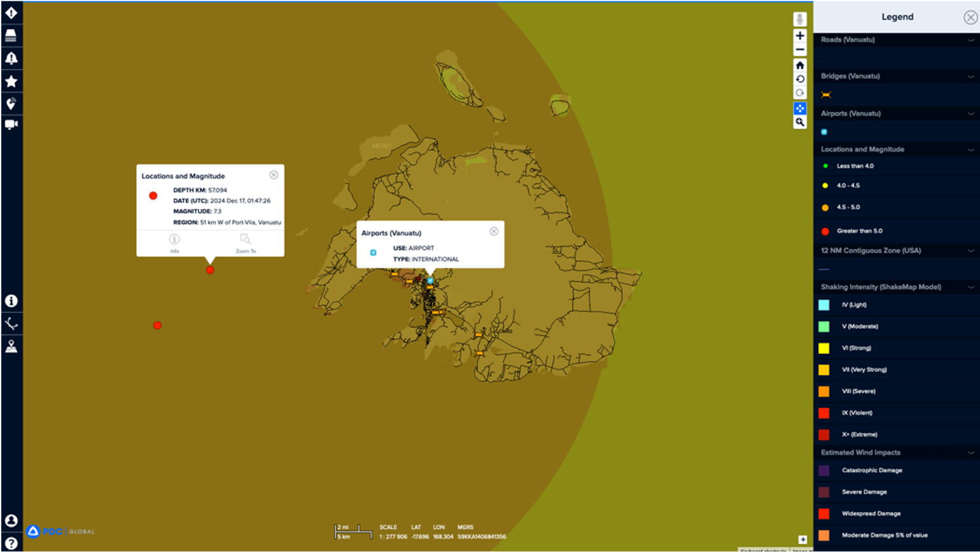Zoom out with the minus map control
The width and height of the screenshot is (980, 552).
[800, 50]
